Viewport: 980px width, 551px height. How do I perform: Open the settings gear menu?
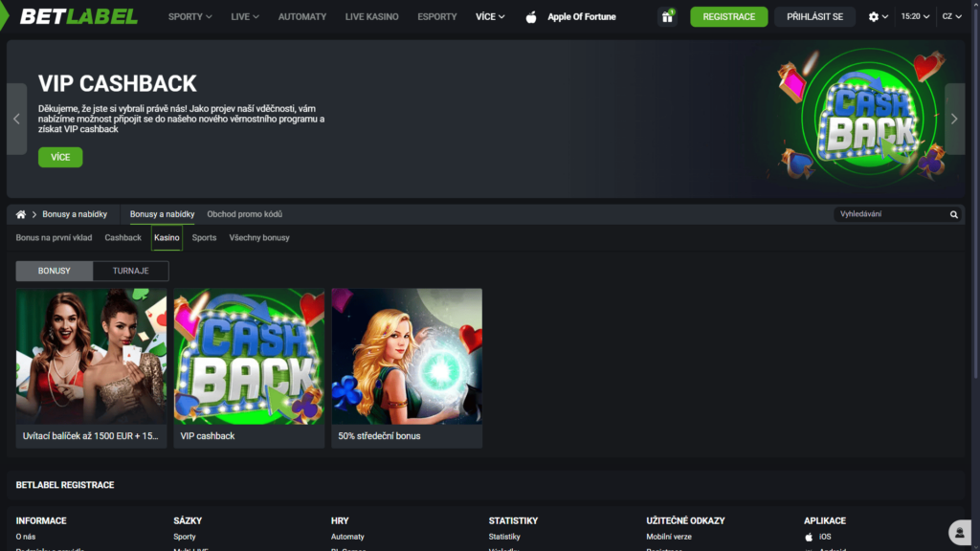click(x=874, y=16)
